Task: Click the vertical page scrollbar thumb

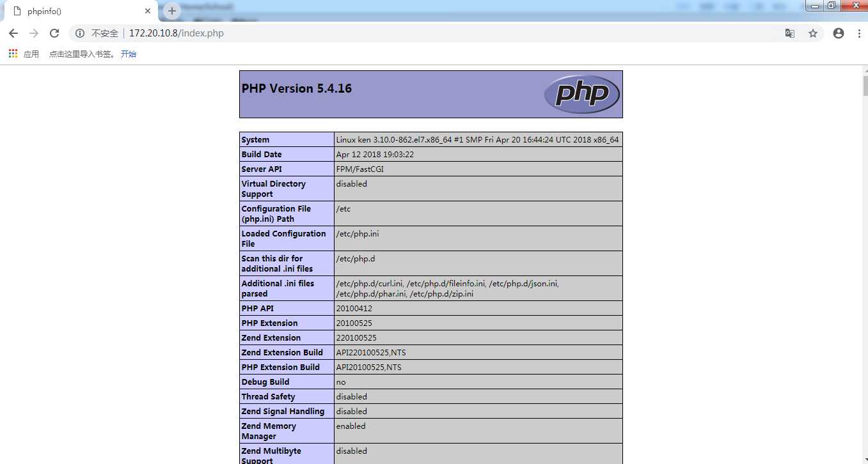Action: tap(865, 86)
